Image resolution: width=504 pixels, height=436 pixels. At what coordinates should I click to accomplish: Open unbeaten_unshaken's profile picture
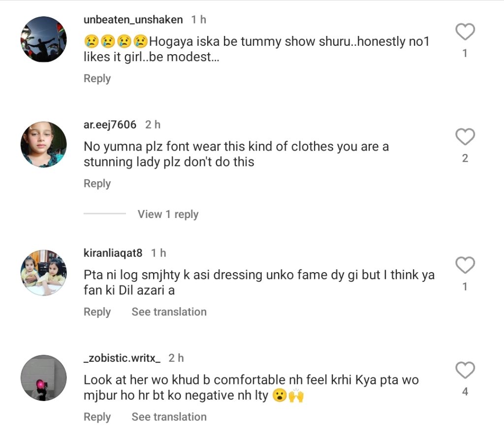tap(43, 39)
